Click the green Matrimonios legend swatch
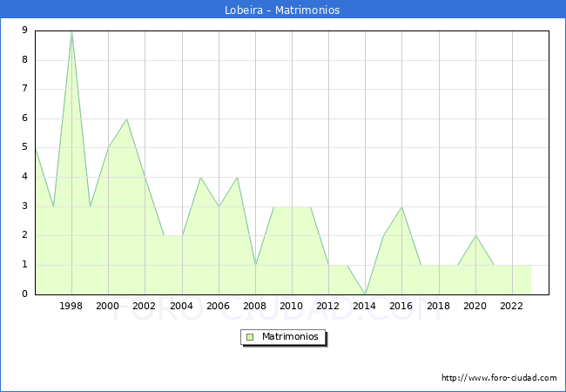This screenshot has height=392, width=566. coord(250,336)
